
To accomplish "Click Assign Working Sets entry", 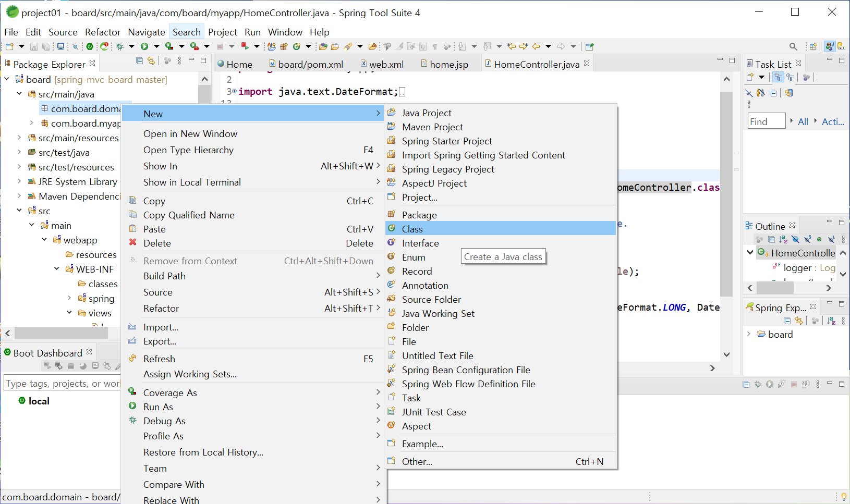I will click(253, 374).
